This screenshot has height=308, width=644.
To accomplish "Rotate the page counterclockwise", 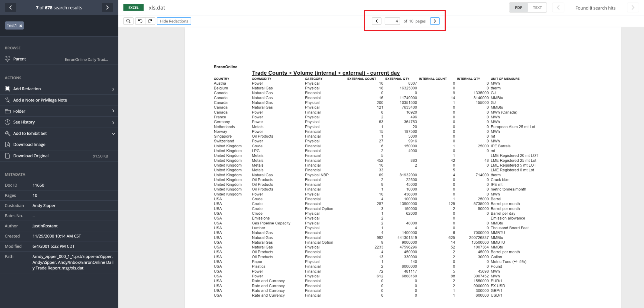I will [140, 21].
